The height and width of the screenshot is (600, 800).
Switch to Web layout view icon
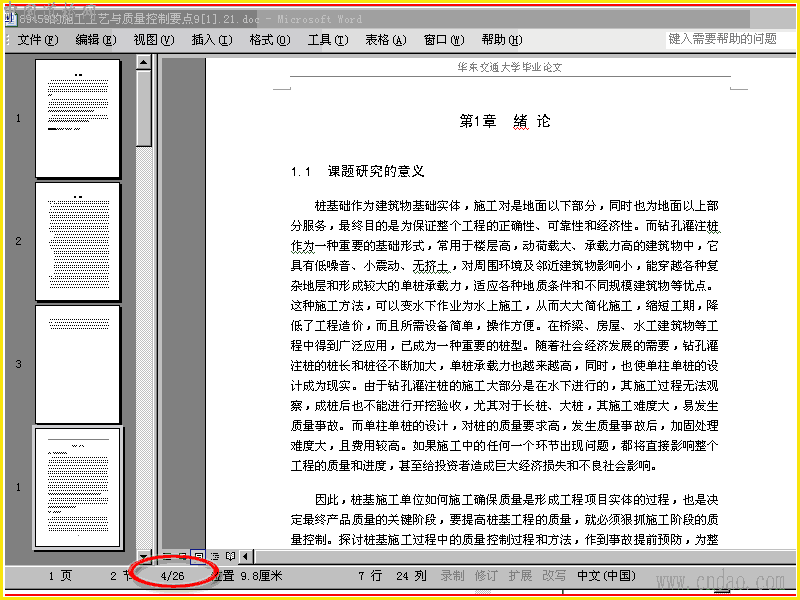pos(182,557)
